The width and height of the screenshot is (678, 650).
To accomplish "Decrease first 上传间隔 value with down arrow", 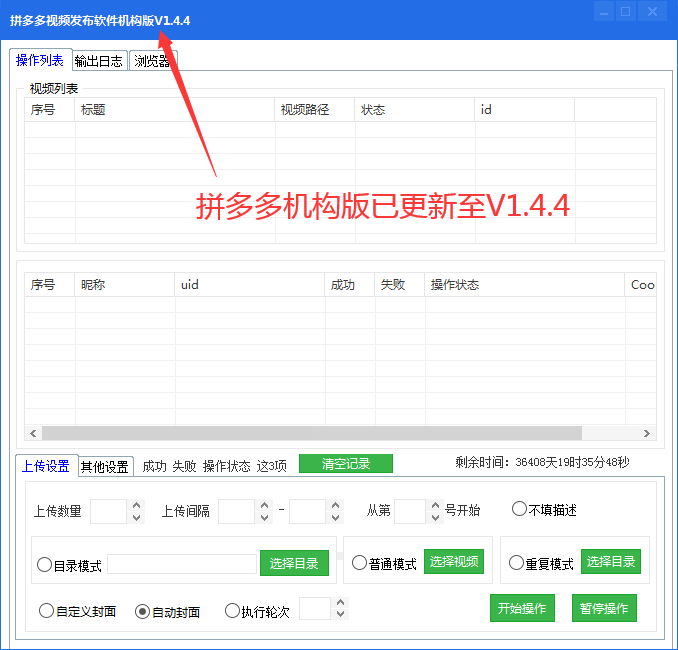I will pyautogui.click(x=264, y=517).
